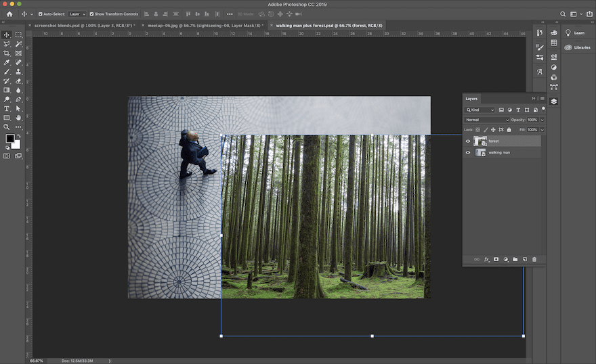The image size is (596, 364).
Task: Open layer effects fx menu
Action: (x=486, y=259)
